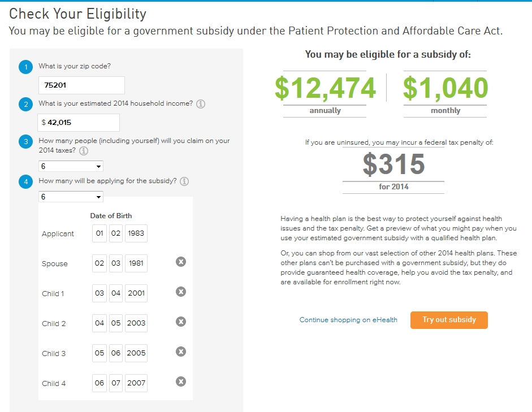Click info icon beside subsidy applicants question
Viewport: 532px width, 412px height.
pos(184,181)
